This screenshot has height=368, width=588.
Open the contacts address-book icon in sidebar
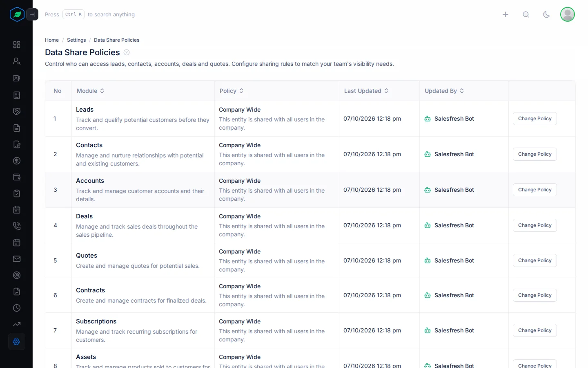click(17, 78)
